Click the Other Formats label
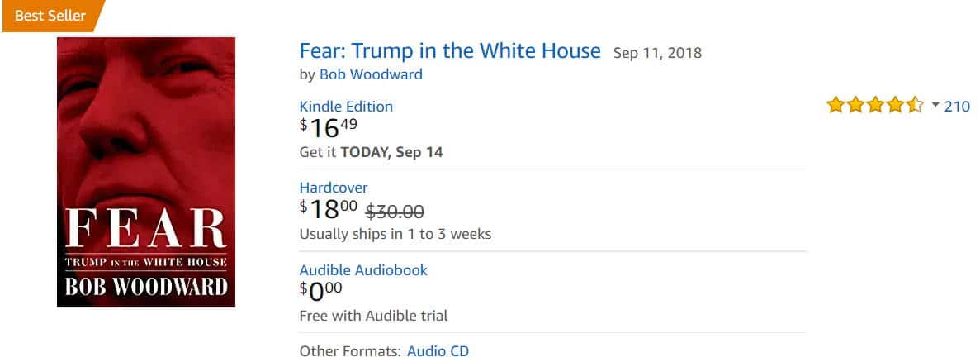Viewport: 980px width, 362px height. 350,351
